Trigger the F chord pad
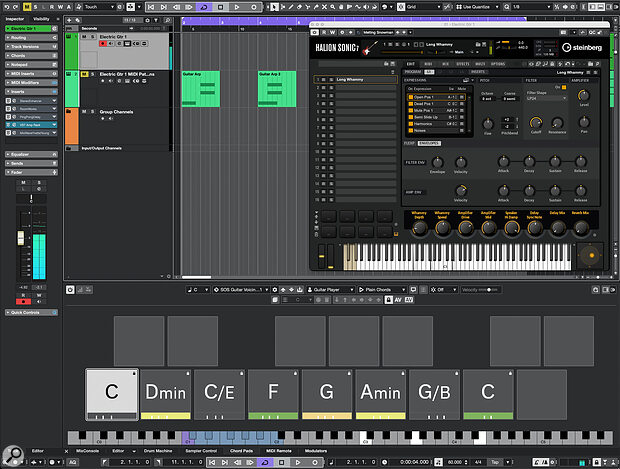 coord(273,394)
